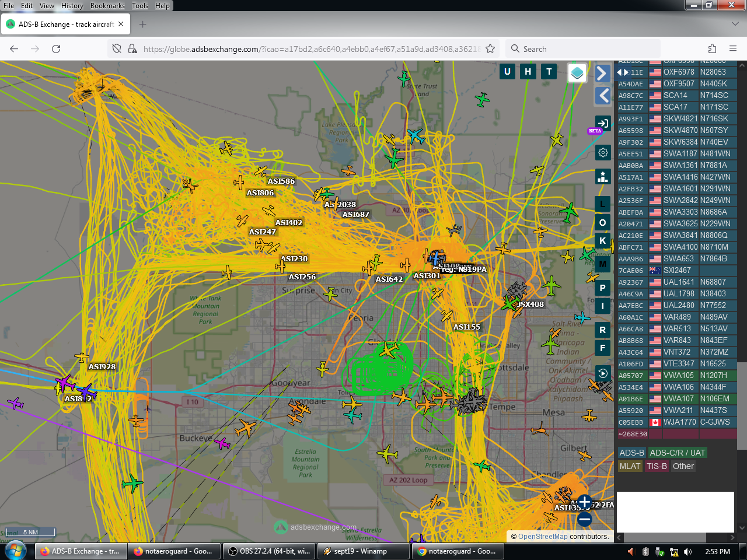
Task: Toggle the T map button
Action: point(549,72)
